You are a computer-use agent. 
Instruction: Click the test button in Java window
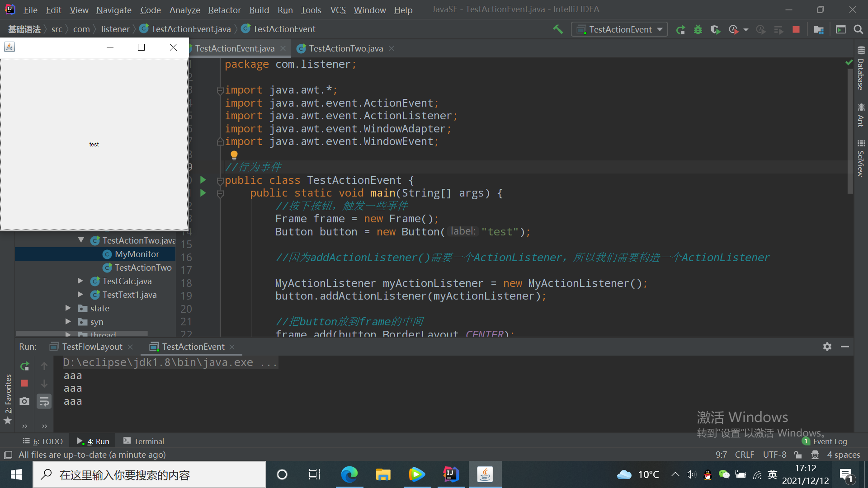(94, 145)
